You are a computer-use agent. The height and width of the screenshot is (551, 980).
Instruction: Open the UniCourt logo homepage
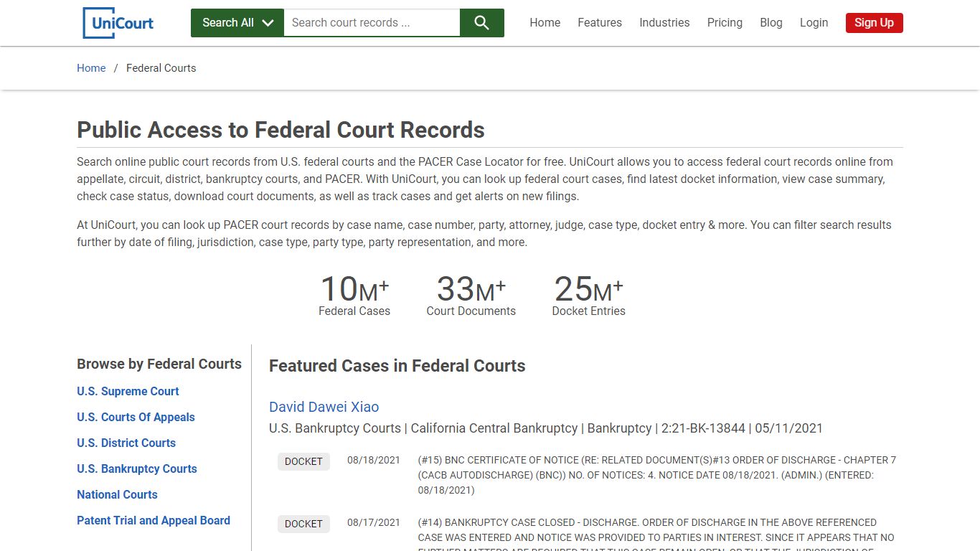(x=118, y=23)
